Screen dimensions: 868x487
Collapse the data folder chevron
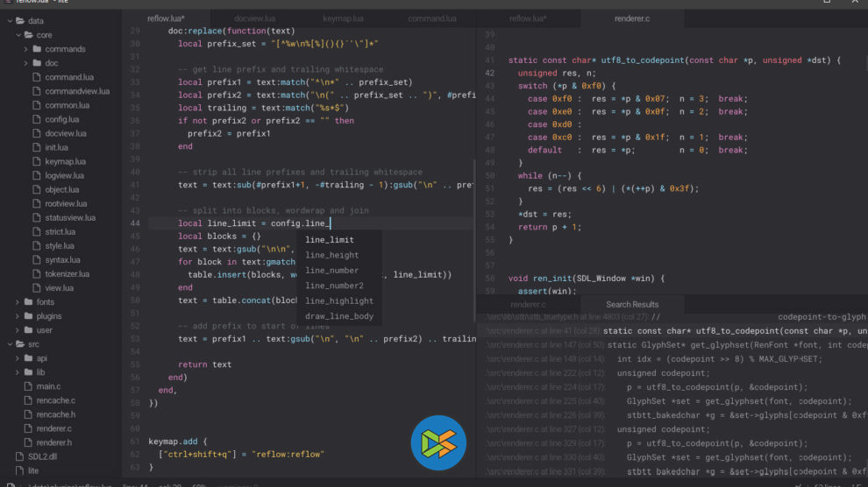pyautogui.click(x=10, y=21)
